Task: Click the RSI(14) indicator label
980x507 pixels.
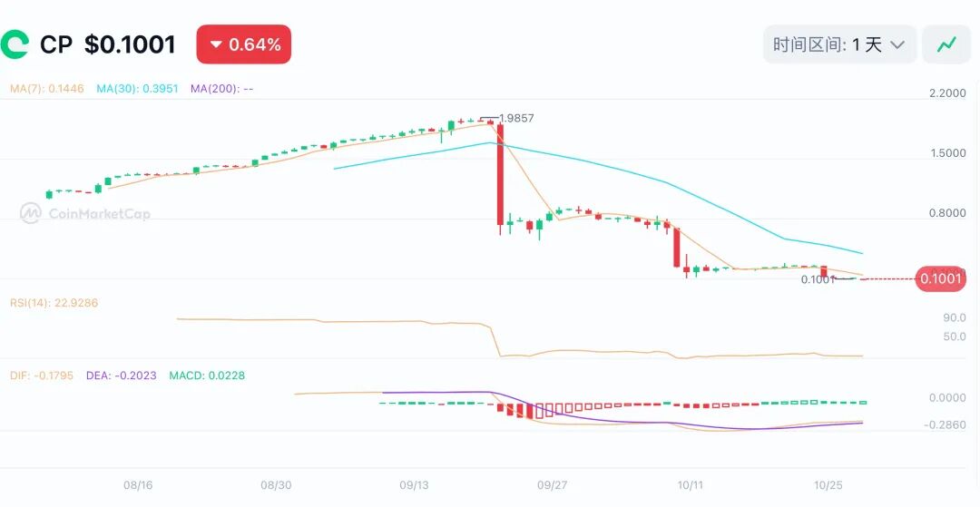Action: [54, 303]
